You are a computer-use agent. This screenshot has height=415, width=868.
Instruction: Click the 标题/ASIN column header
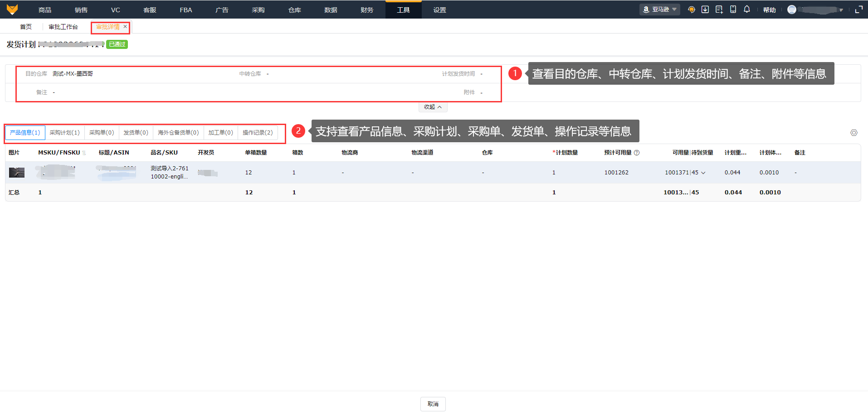114,153
